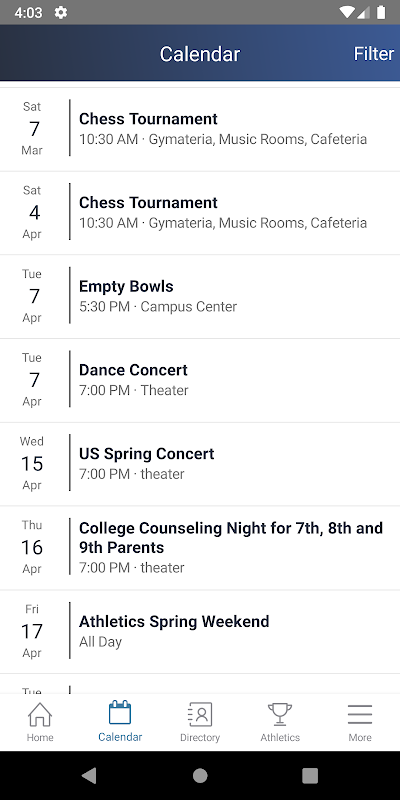Open the More hamburger menu icon
Screen dimensions: 400x800
tap(360, 714)
